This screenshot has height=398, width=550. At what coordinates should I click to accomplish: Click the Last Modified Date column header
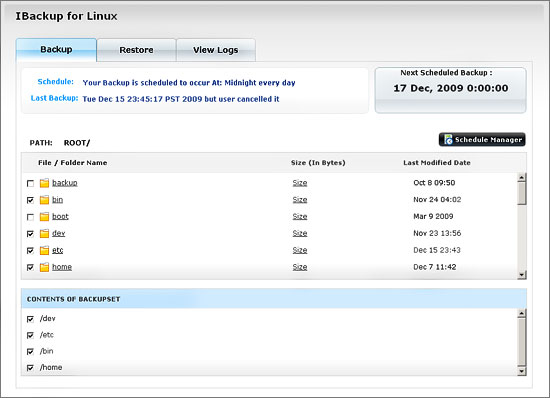437,163
